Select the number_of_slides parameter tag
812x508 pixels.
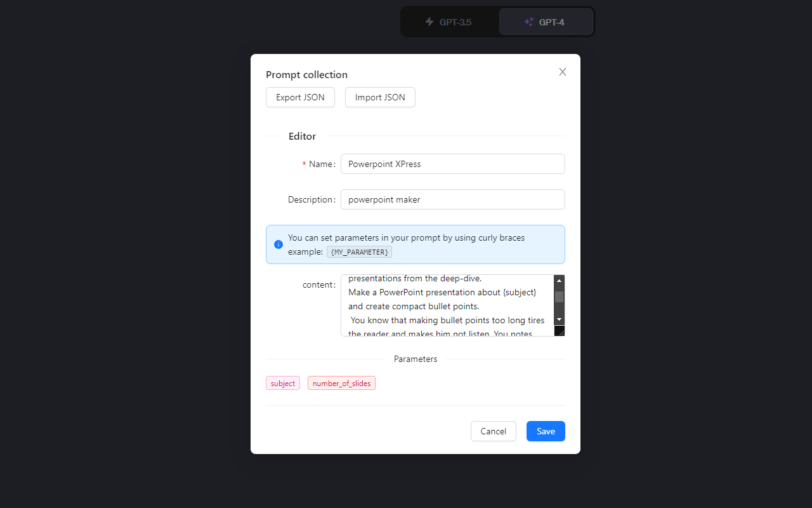[341, 383]
